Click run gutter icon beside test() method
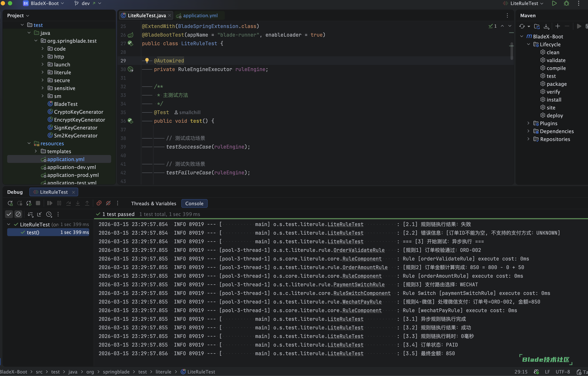 (x=130, y=121)
